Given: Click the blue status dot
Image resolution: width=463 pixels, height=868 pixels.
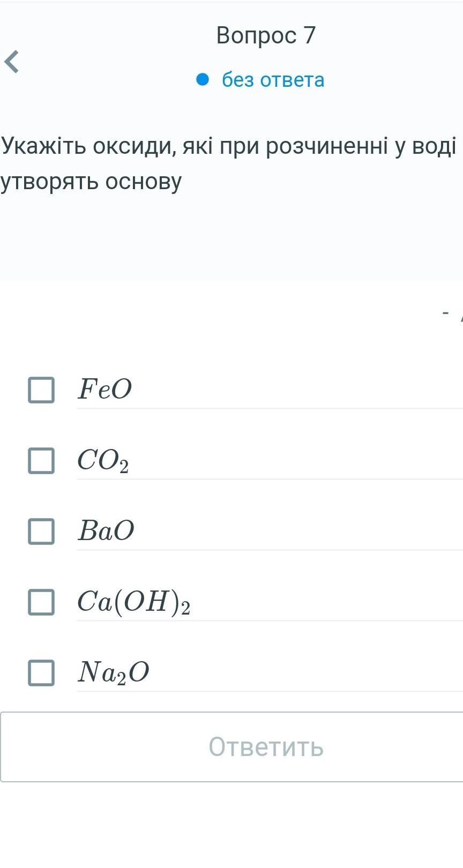Looking at the screenshot, I should (x=202, y=79).
